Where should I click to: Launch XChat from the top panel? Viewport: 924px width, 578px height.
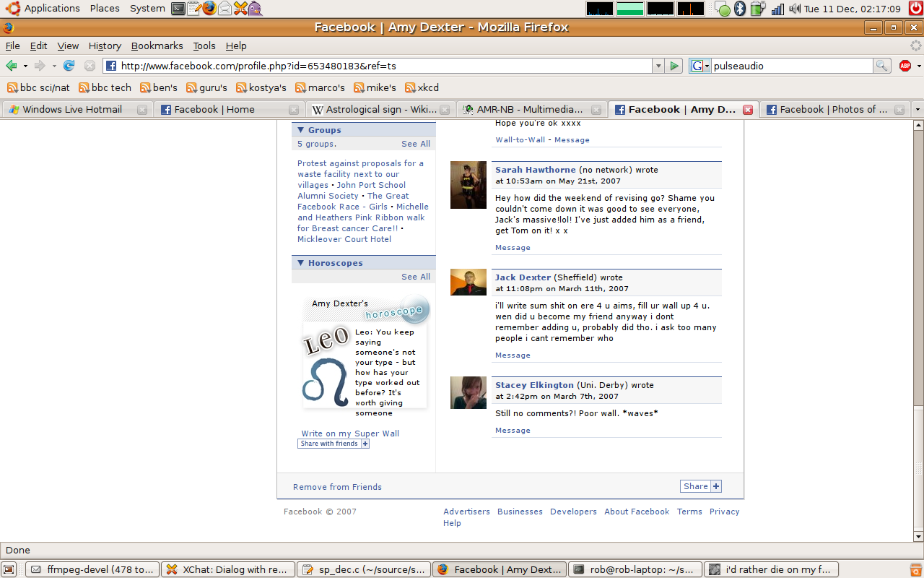[240, 9]
